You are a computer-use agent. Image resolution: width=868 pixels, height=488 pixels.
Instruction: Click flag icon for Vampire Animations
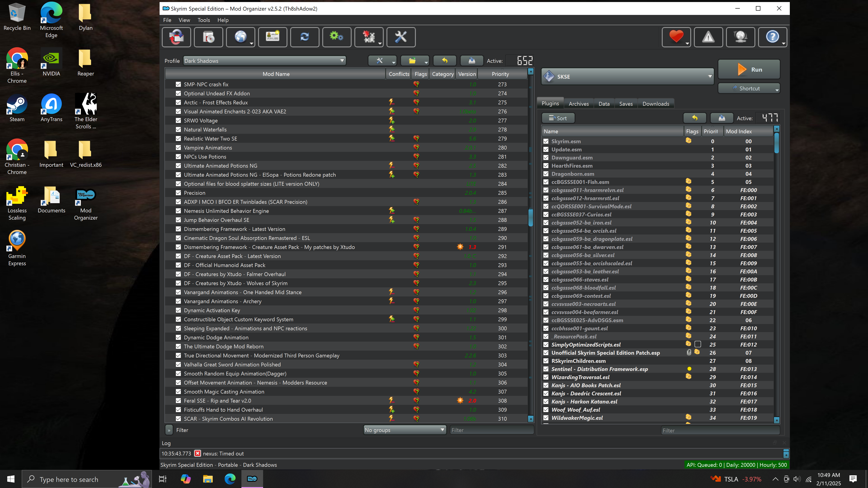coord(416,148)
